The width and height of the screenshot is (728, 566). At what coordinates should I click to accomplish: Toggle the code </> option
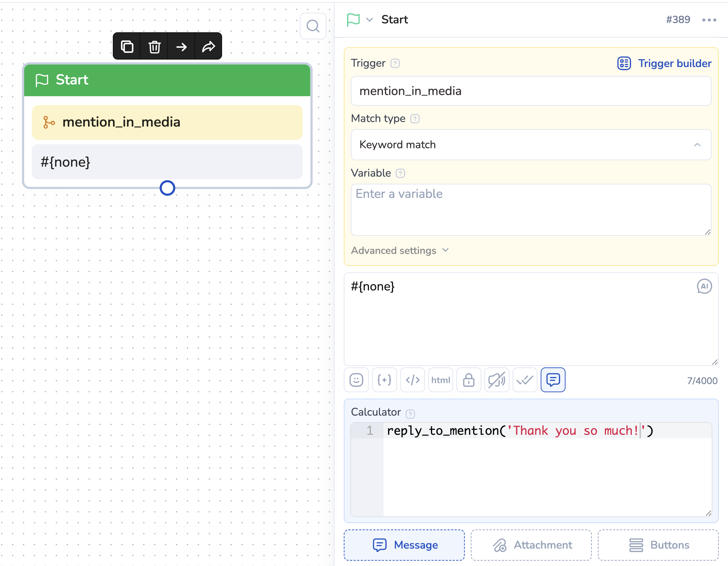412,380
